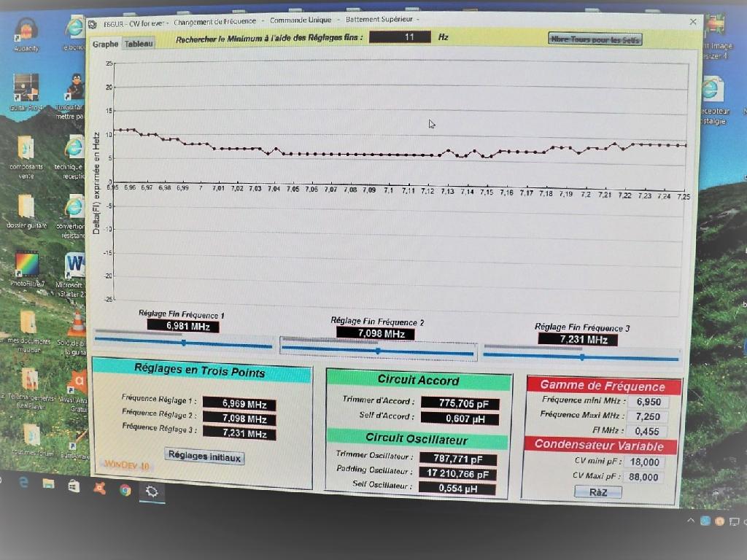Click the 'Fréquence mini MHz' input field
Screen dimensions: 747x560
(x=647, y=402)
